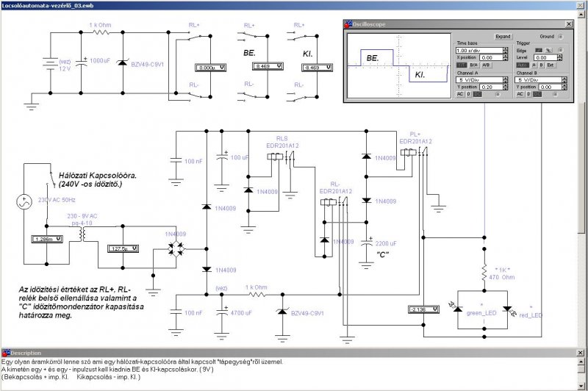Screen dimensions: 588x391
Task: Select the meter reading 1.286m
Action: [47, 239]
